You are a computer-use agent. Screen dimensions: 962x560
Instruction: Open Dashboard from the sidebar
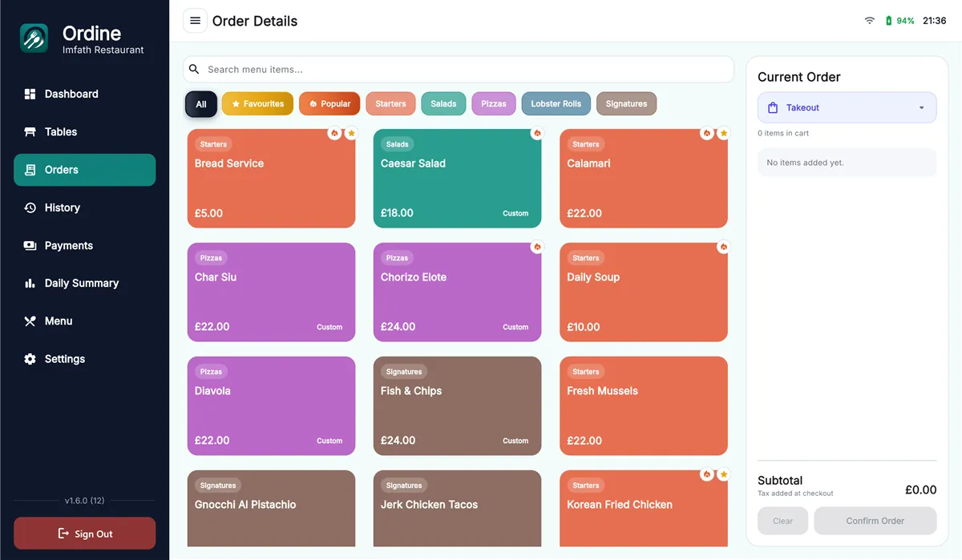tap(84, 94)
